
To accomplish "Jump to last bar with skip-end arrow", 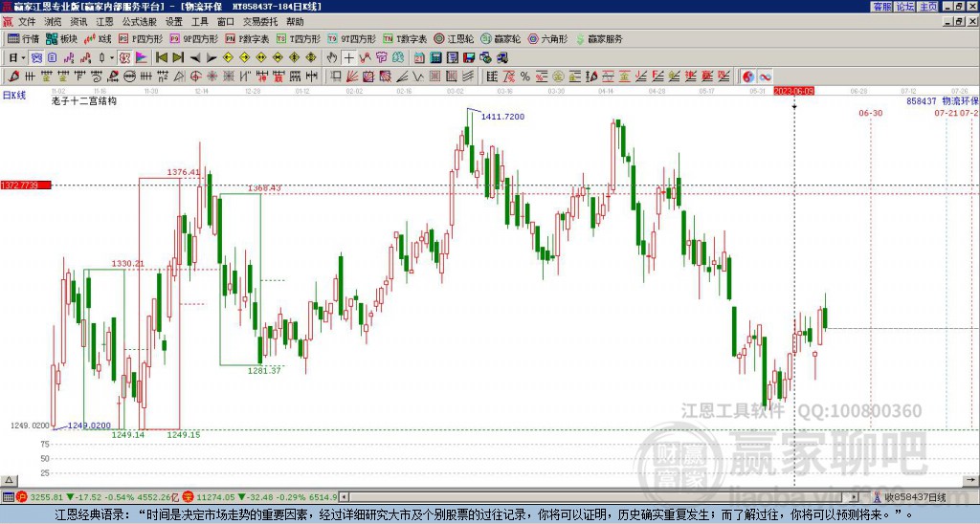I will (178, 57).
